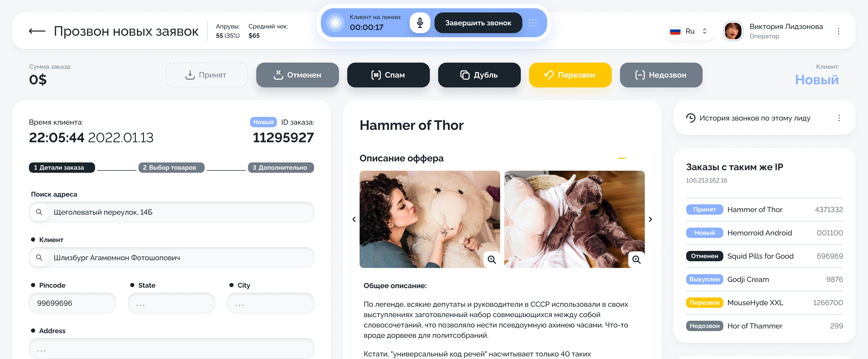Open call history panel options menu

pos(839,118)
